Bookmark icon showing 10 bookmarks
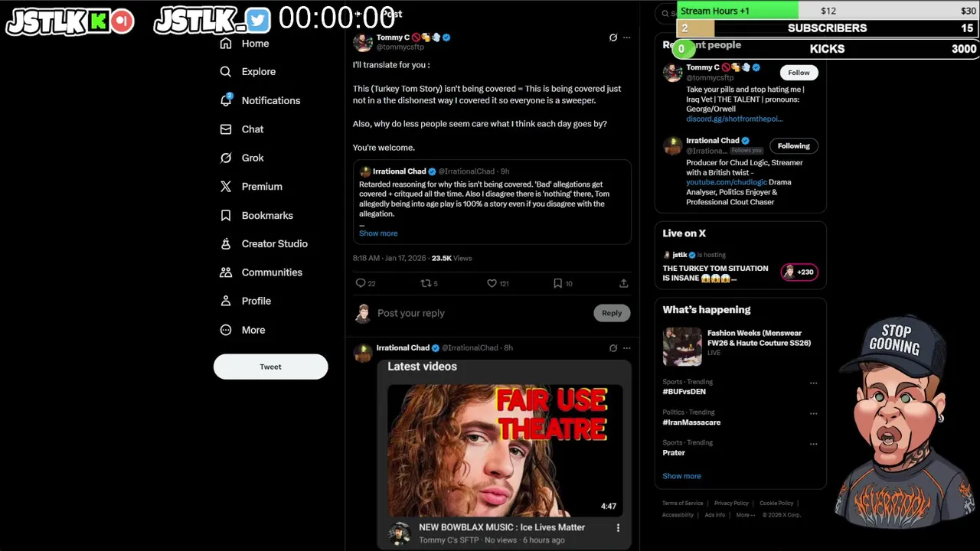The width and height of the screenshot is (980, 551). (x=557, y=283)
